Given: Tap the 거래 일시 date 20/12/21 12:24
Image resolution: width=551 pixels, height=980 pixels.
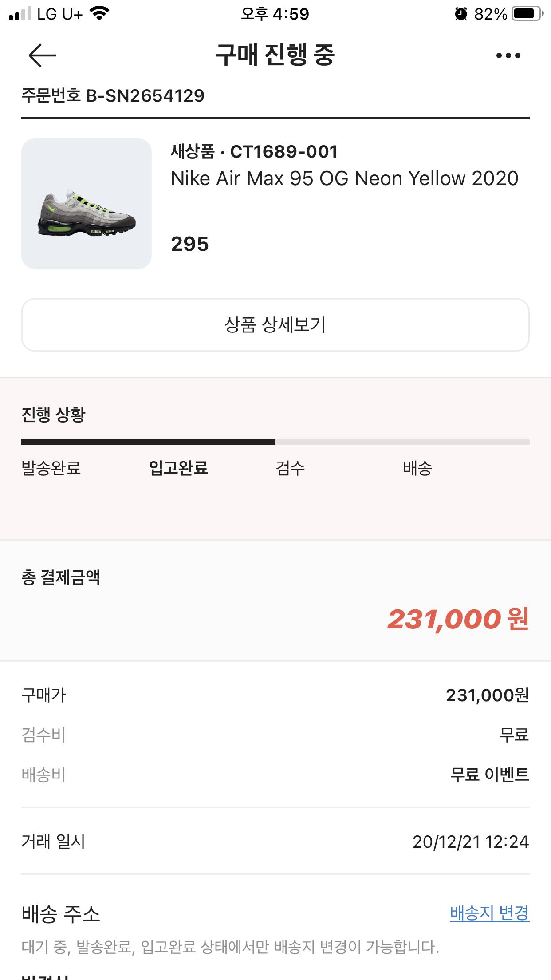Looking at the screenshot, I should click(471, 842).
